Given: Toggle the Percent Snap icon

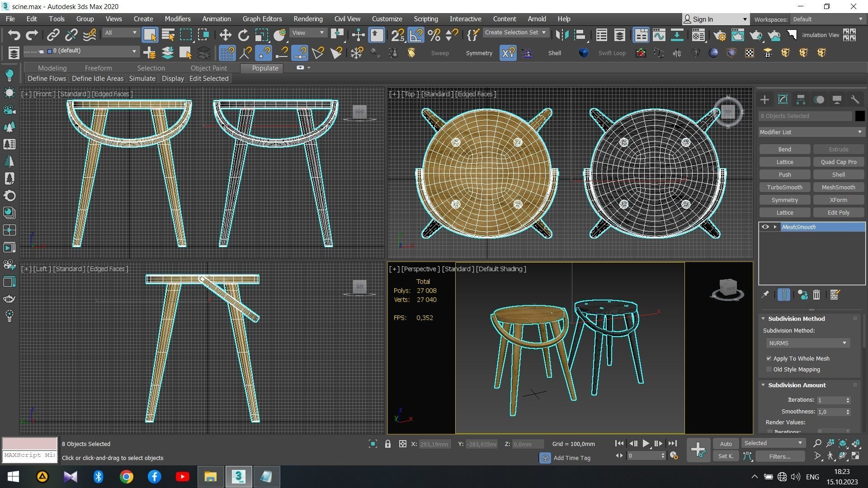Looking at the screenshot, I should coord(434,35).
